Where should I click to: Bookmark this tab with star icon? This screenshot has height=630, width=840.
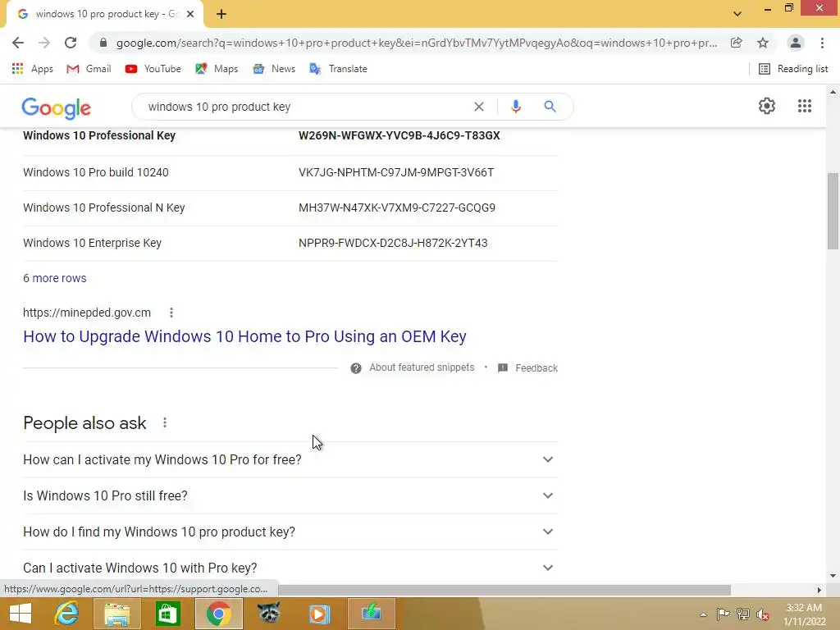[x=763, y=43]
